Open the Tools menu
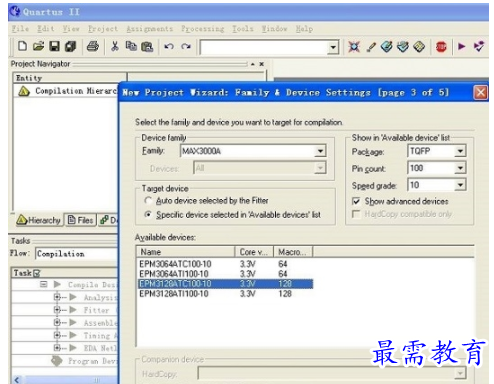 pos(243,29)
